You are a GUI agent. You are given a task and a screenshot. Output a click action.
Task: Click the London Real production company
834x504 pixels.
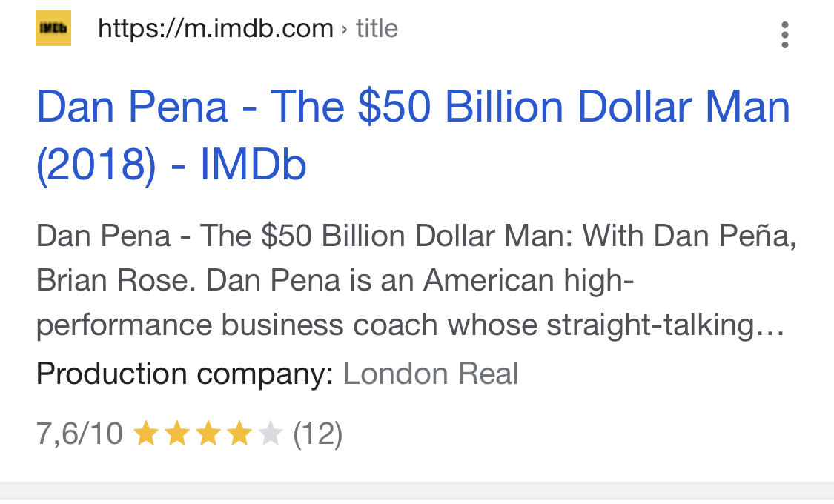431,374
